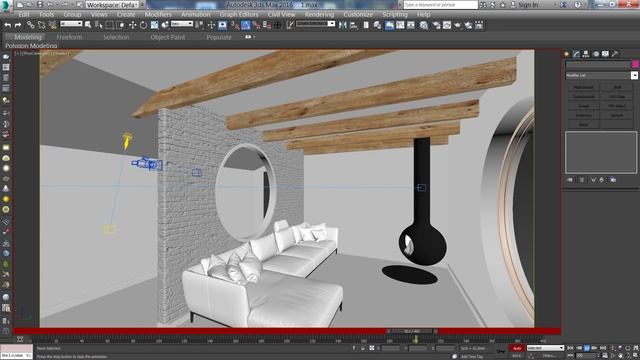Click the Undo arrow in main toolbar

click(8, 25)
